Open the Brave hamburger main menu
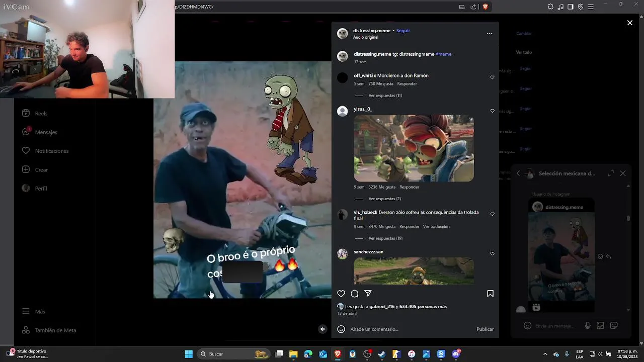This screenshot has width=644, height=362. (591, 7)
